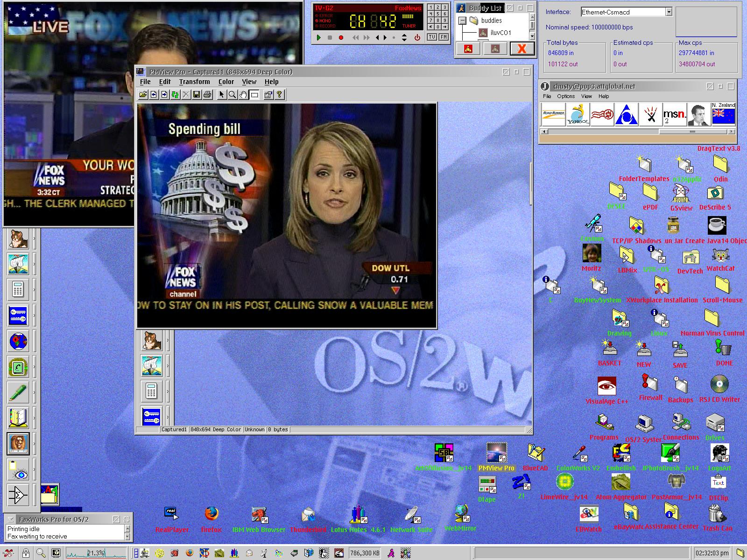Open the Thunderbird desktop icon
Image resolution: width=747 pixels, height=560 pixels.
pyautogui.click(x=308, y=514)
